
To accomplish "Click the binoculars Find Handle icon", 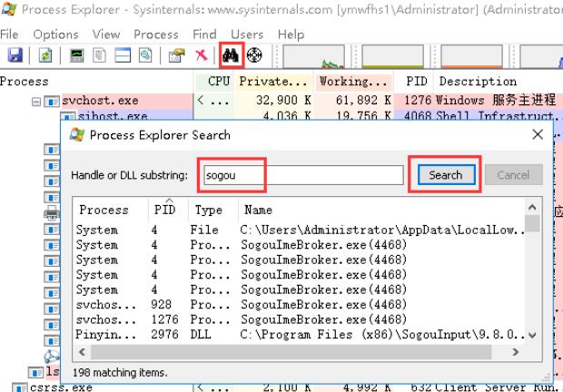I will point(231,54).
